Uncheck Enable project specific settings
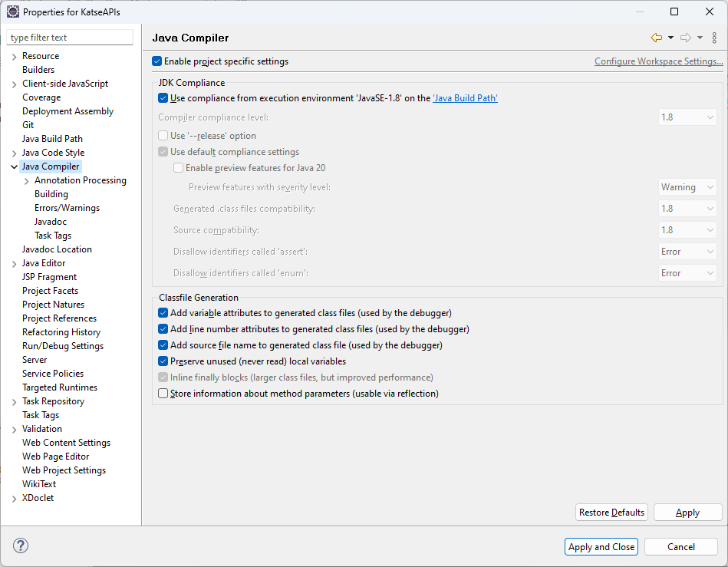The image size is (728, 567). tap(157, 61)
